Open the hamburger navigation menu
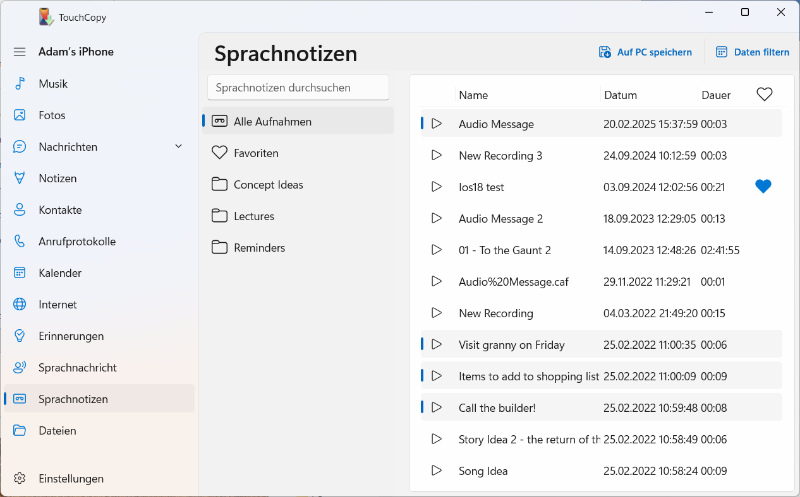Image resolution: width=800 pixels, height=497 pixels. tap(19, 52)
